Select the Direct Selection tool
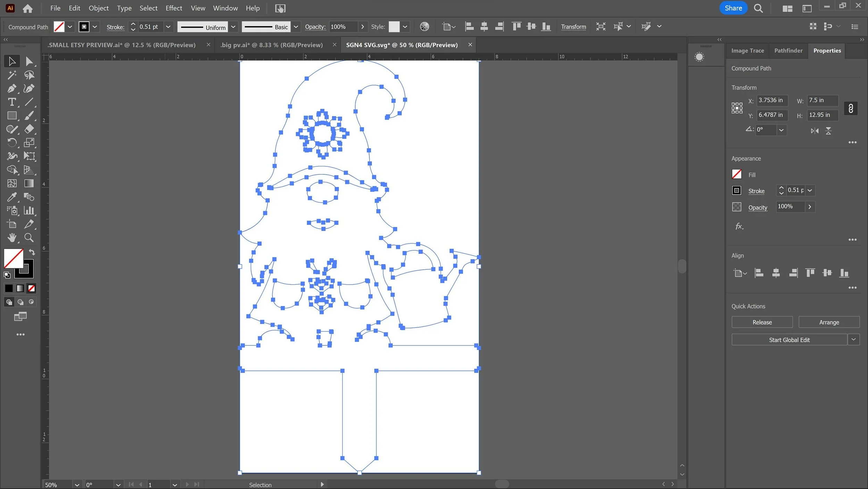The width and height of the screenshot is (868, 489). [29, 61]
